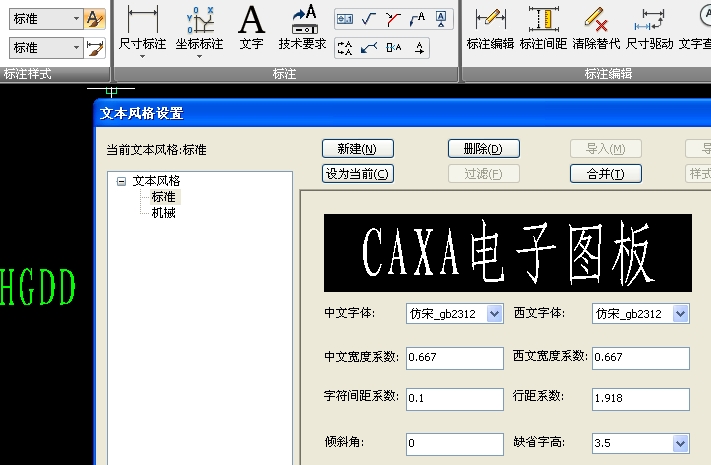The width and height of the screenshot is (711, 465).
Task: Select 机械 style in the tree
Action: (163, 213)
